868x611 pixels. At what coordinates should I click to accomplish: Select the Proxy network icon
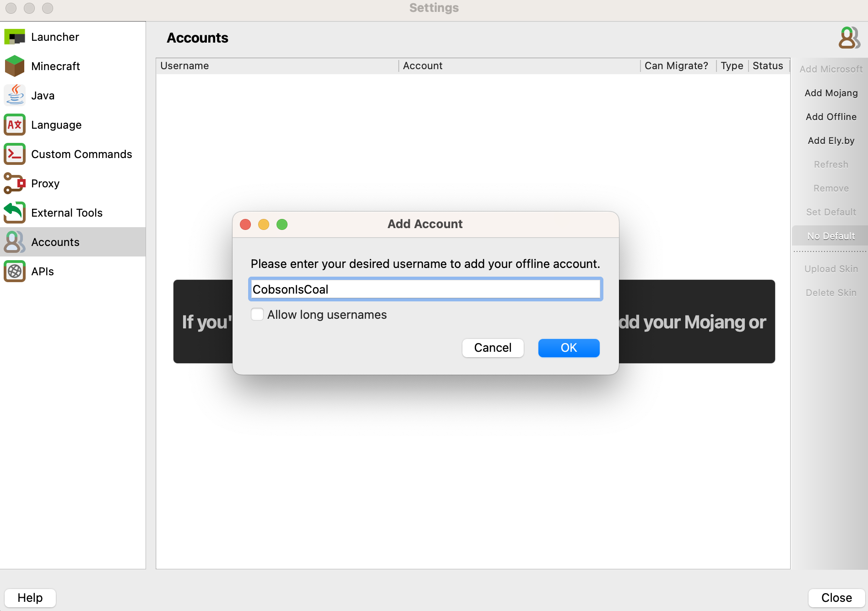click(x=15, y=183)
